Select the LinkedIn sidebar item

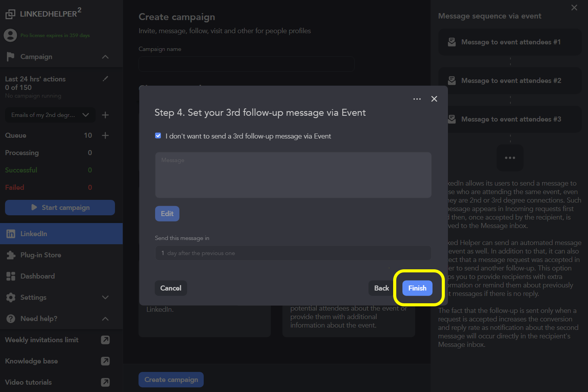pos(61,234)
